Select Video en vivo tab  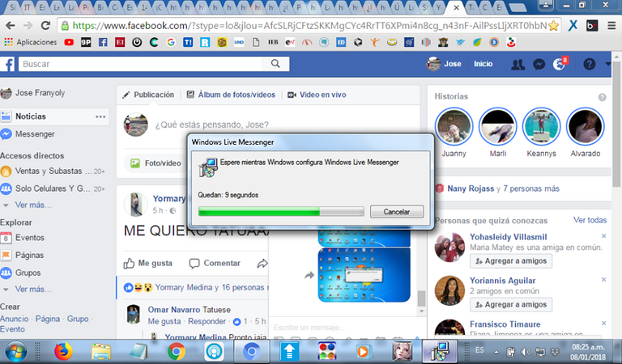tap(317, 95)
